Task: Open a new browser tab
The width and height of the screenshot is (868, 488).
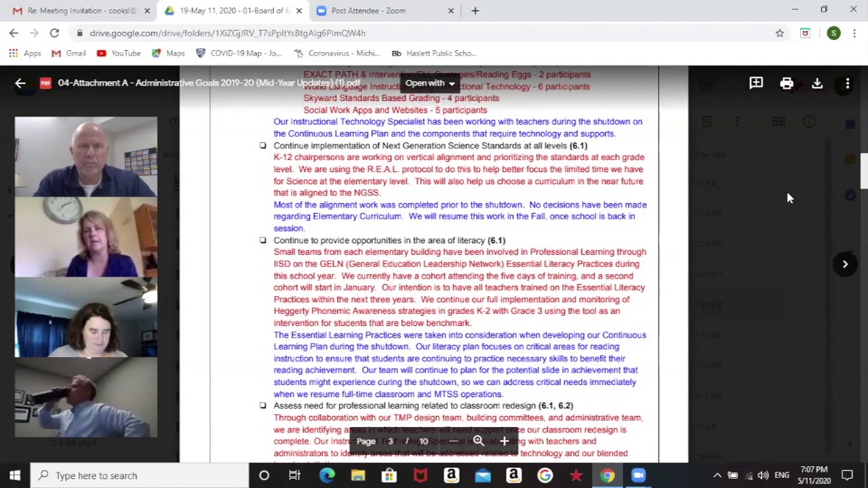Action: tap(475, 11)
